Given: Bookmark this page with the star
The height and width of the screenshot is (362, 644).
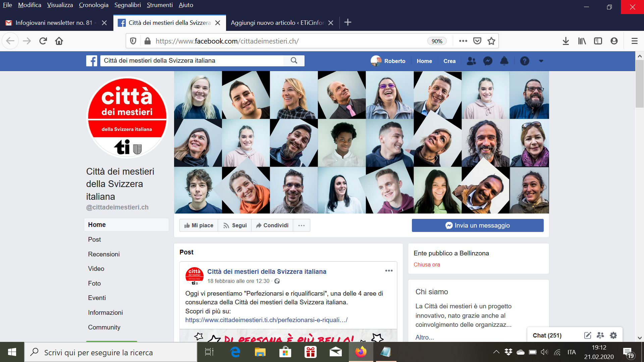Looking at the screenshot, I should coord(491,41).
